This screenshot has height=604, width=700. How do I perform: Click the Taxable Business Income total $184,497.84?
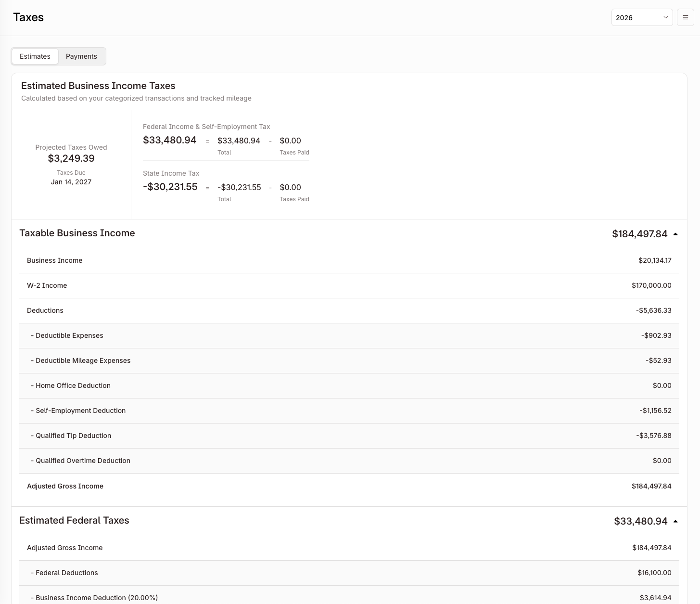[639, 234]
